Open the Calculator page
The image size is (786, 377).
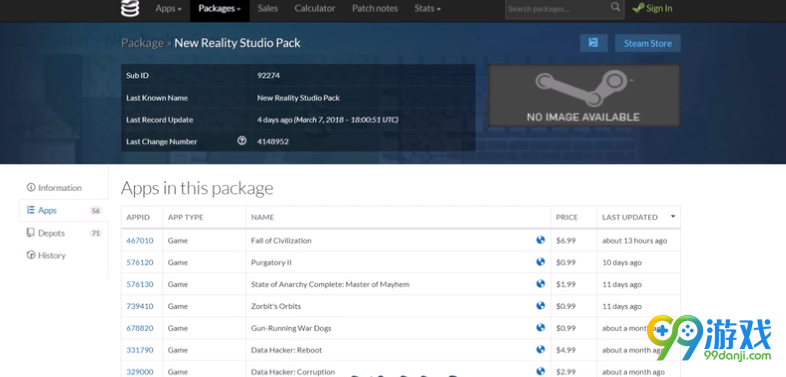pos(315,9)
